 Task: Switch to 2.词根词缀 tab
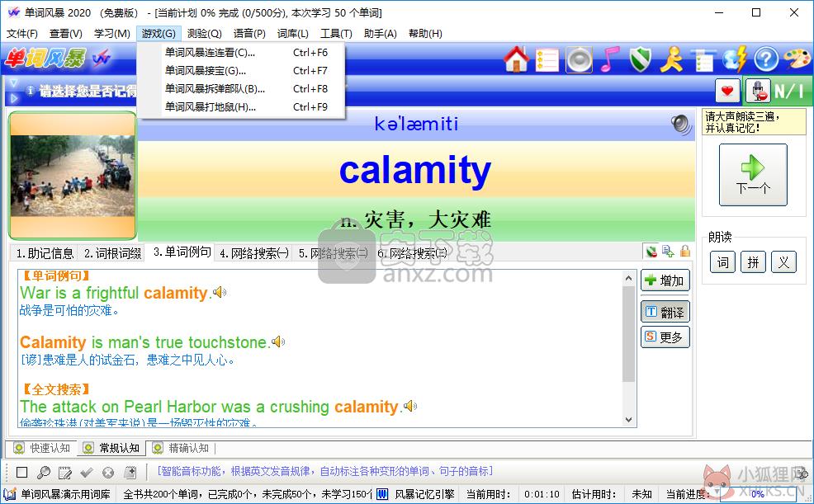click(112, 253)
